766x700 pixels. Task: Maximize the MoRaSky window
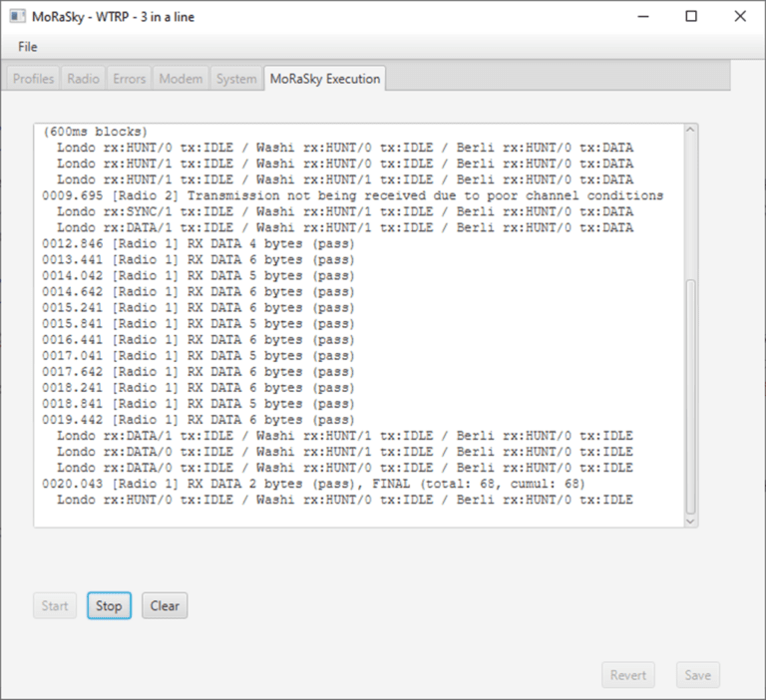tap(691, 16)
